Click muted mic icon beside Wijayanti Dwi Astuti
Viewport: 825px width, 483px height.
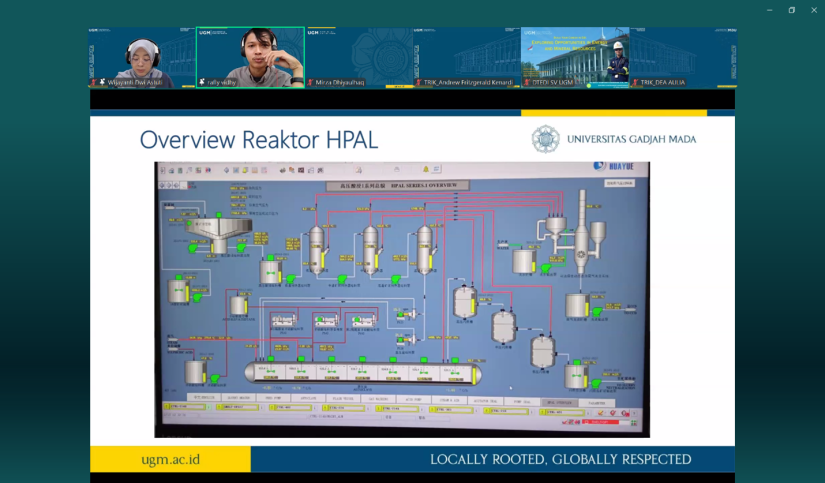tap(94, 83)
